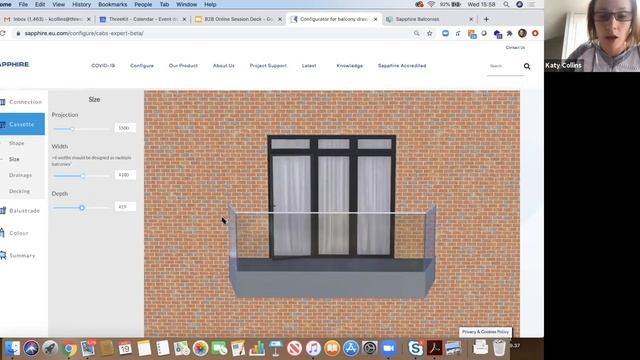Launch Siri from the dock

pos(31,348)
